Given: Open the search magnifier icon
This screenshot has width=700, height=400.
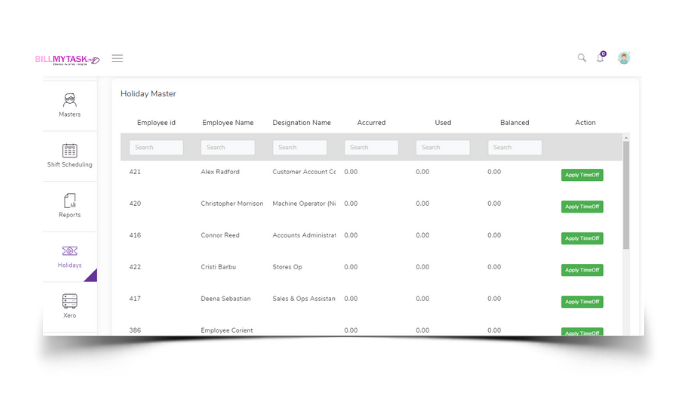Looking at the screenshot, I should pyautogui.click(x=581, y=58).
